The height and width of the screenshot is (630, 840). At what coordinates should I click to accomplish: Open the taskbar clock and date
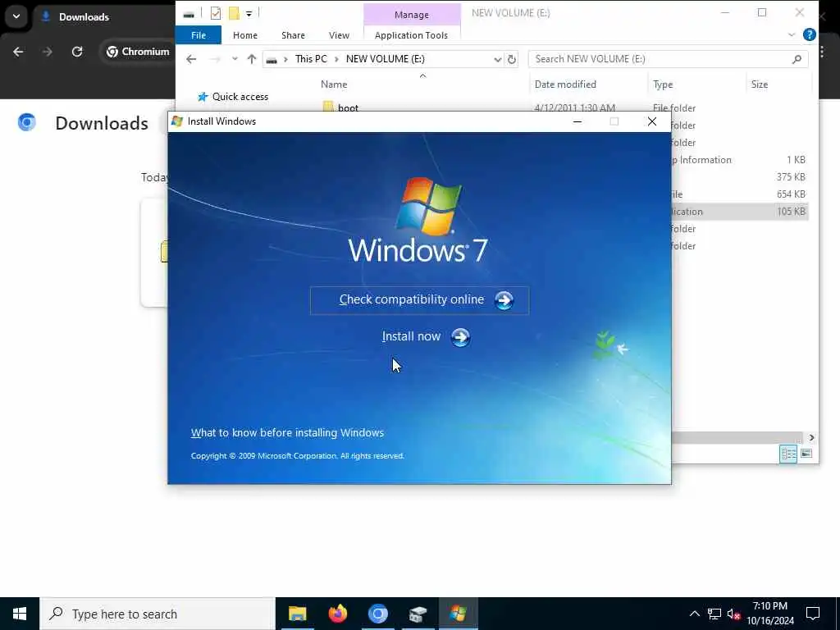[770, 614]
